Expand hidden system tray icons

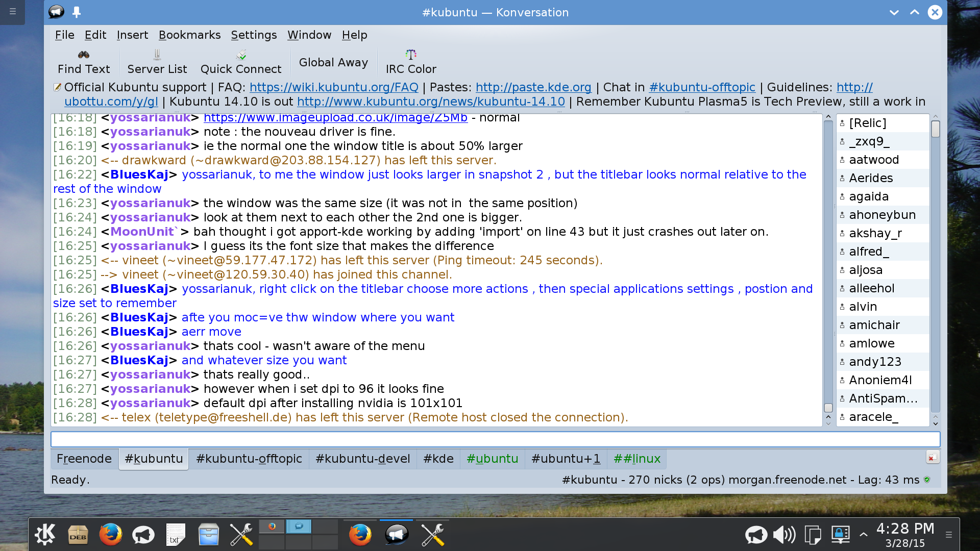864,535
